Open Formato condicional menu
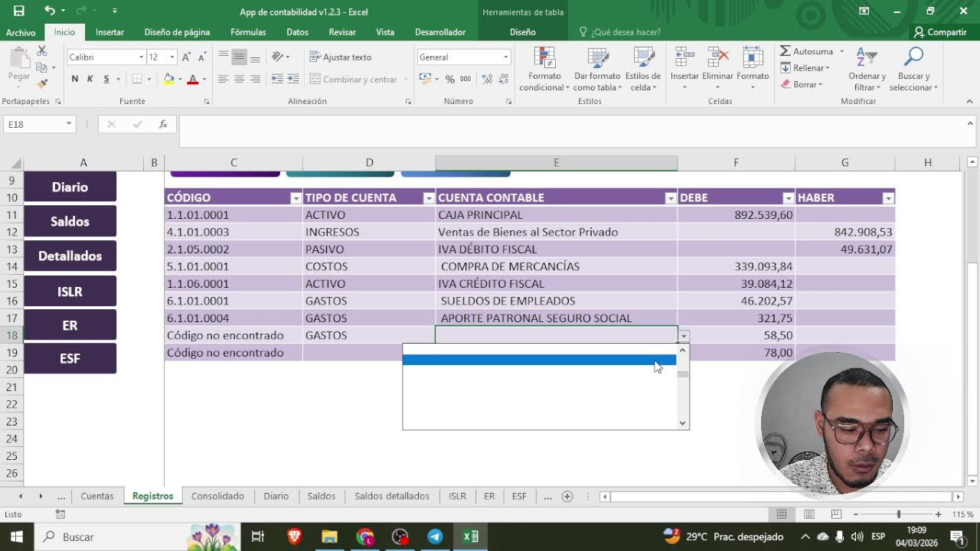This screenshot has width=980, height=551. click(544, 69)
